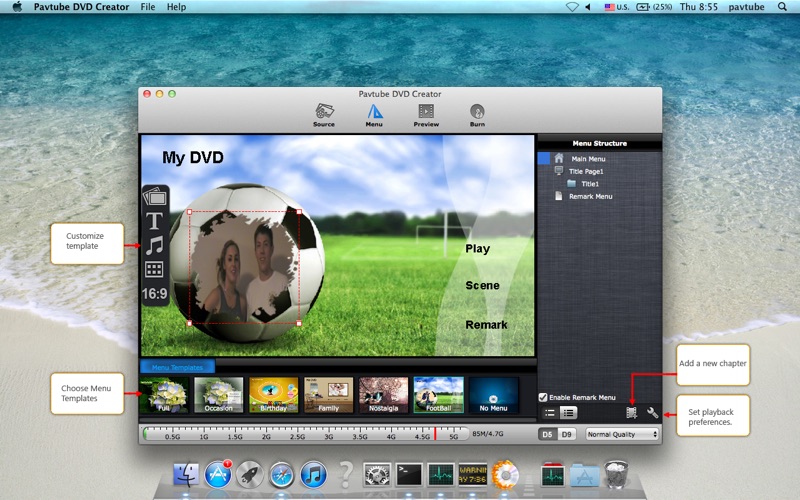Open Terminal from the Dock
The width and height of the screenshot is (800, 500).
click(409, 474)
